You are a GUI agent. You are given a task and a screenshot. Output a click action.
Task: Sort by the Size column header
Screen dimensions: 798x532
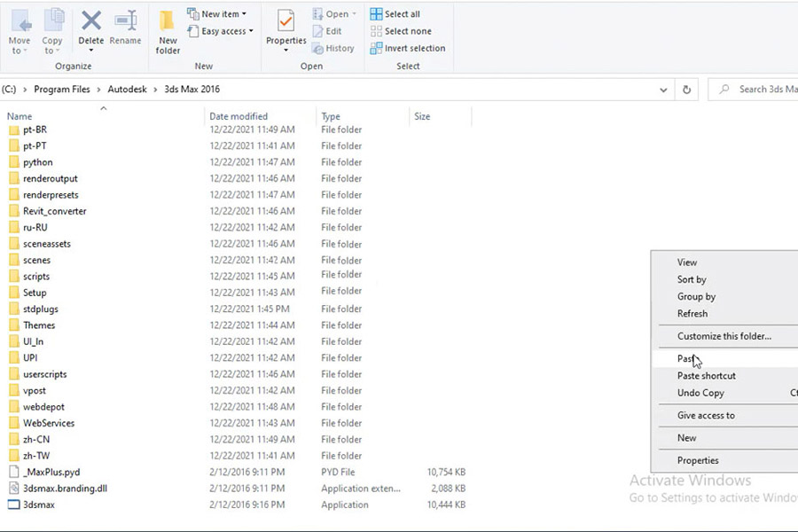pos(422,116)
